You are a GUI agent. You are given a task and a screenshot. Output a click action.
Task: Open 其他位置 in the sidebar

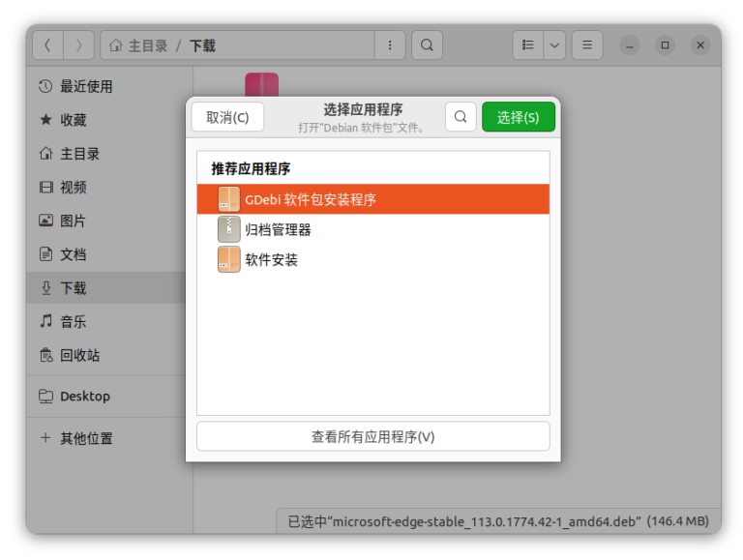click(x=86, y=438)
